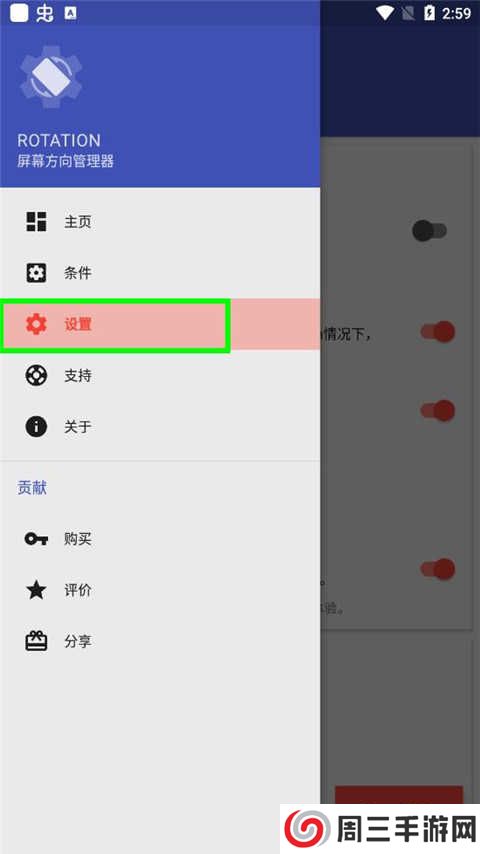Select the 主页 dashboard icon
The image size is (480, 854).
click(x=37, y=222)
